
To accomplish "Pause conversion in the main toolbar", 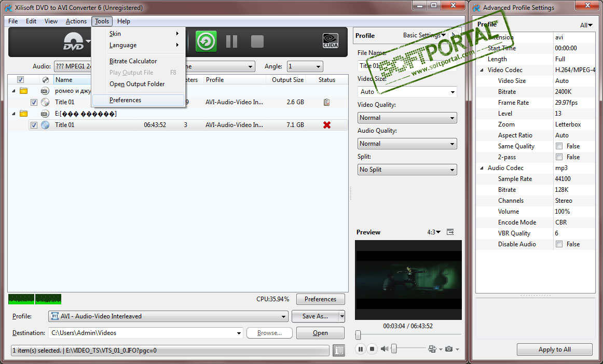I will point(231,41).
